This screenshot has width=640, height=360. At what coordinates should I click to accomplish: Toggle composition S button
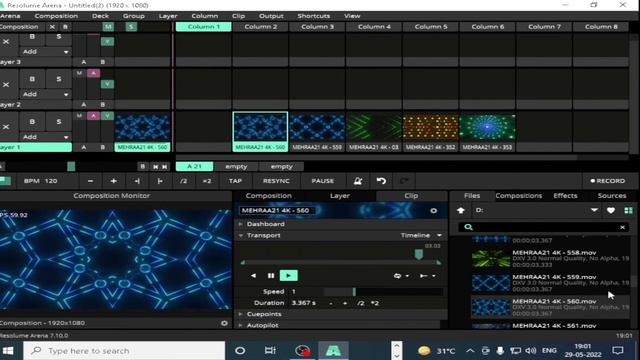pyautogui.click(x=131, y=27)
